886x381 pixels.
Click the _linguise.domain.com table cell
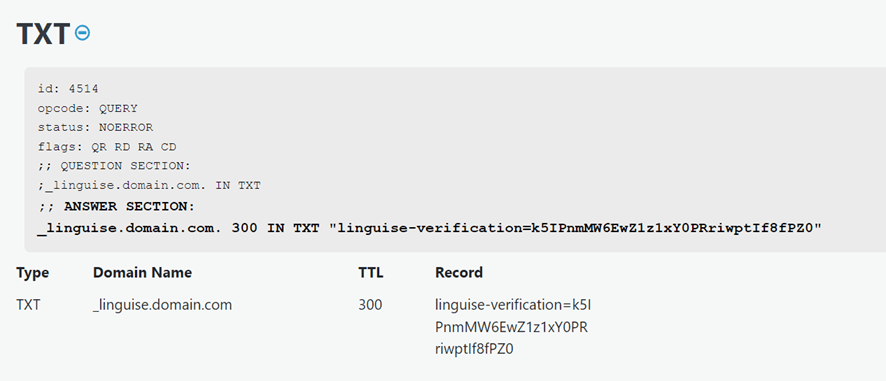tap(162, 305)
